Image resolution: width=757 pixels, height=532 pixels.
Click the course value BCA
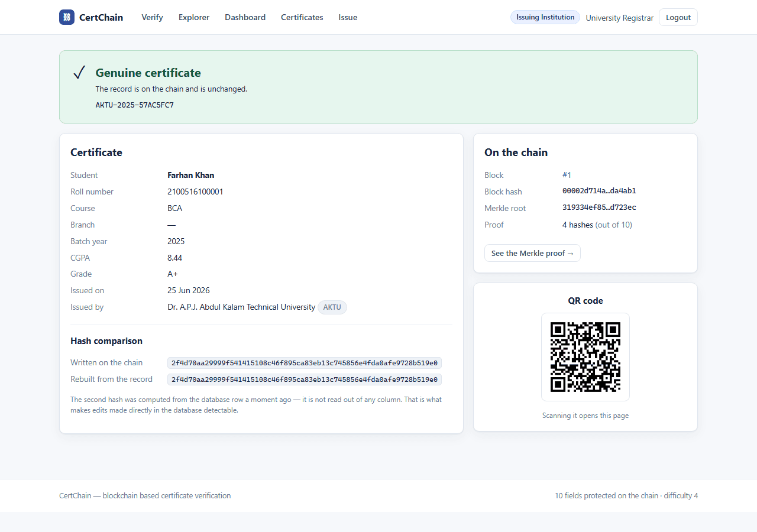(x=175, y=208)
